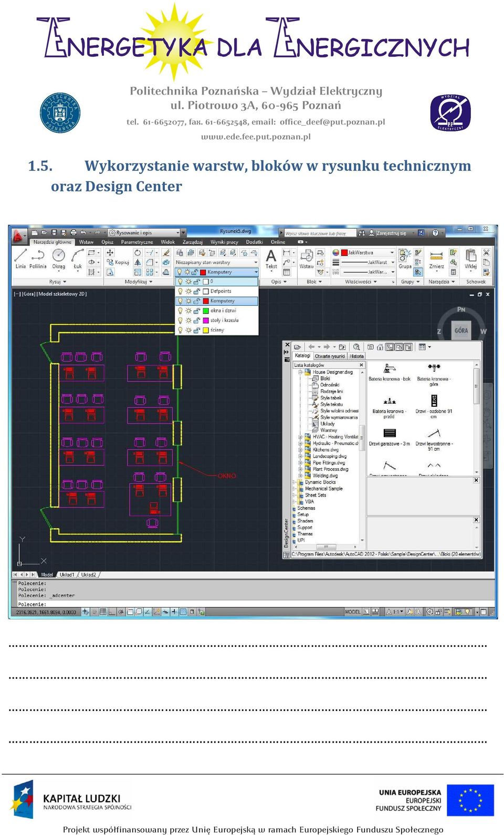504x835 pixels.
Task: Open the Niezapisany stan warstwy dropdown
Action: pyautogui.click(x=256, y=262)
